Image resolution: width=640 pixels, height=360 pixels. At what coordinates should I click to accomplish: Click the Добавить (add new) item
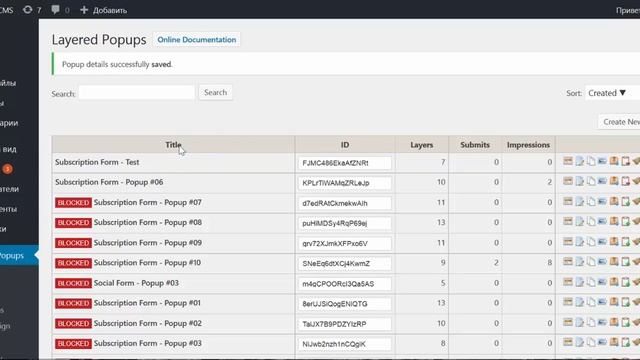[103, 10]
